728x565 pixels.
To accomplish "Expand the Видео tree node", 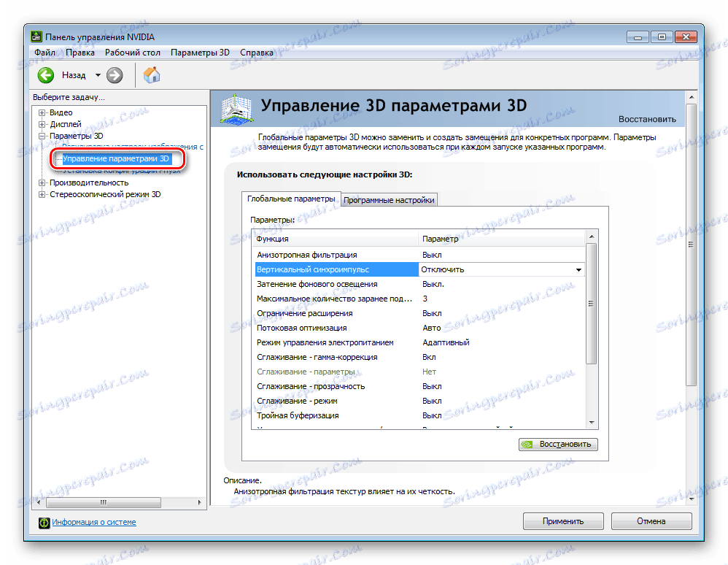I will click(x=42, y=112).
